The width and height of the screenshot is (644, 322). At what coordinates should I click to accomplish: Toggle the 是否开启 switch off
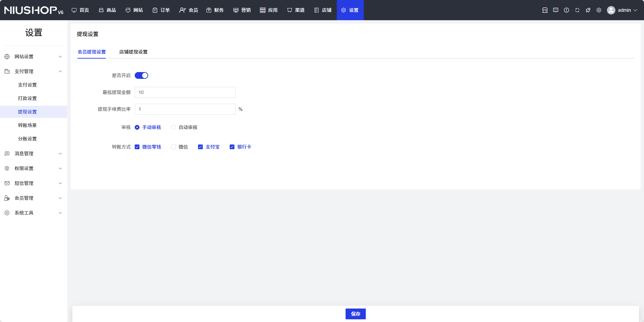point(141,75)
